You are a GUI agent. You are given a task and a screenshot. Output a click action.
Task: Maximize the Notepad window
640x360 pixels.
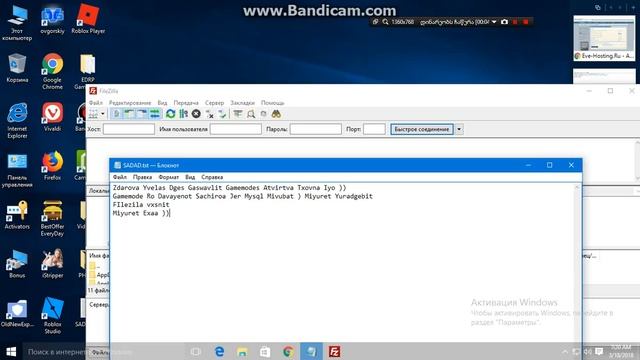tap(549, 165)
